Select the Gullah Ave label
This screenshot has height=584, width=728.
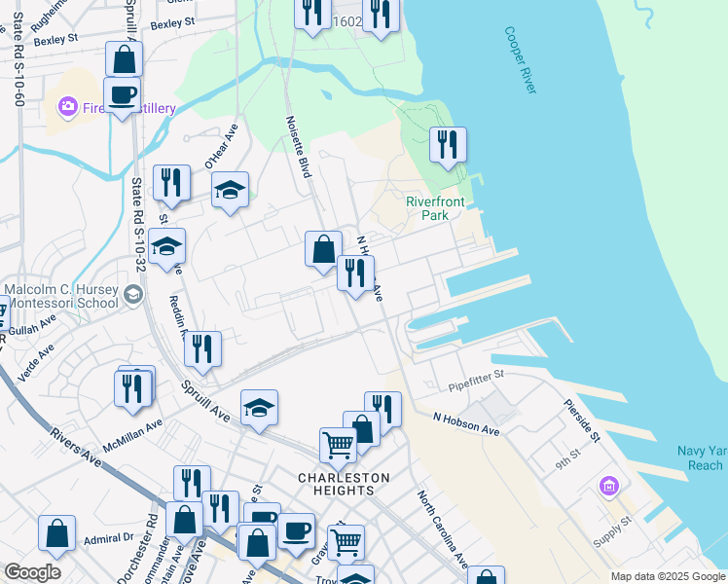(32, 325)
